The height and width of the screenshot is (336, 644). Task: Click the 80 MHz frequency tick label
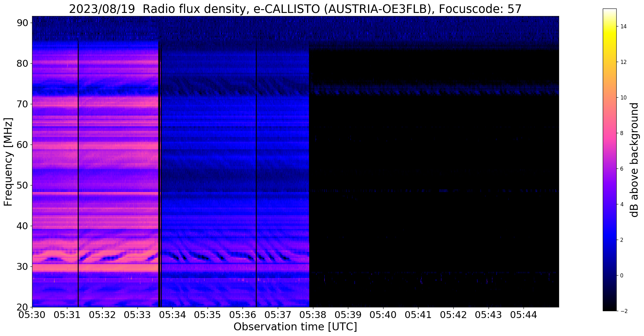coord(23,63)
